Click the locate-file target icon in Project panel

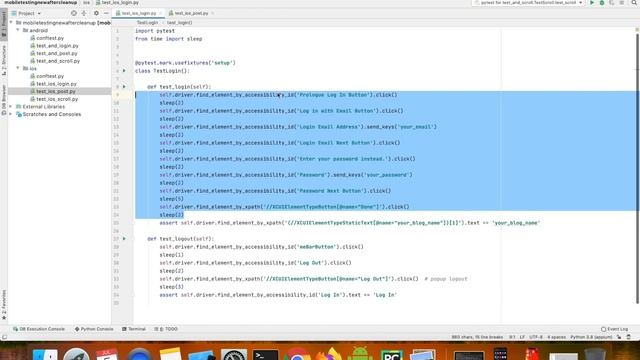click(x=73, y=13)
